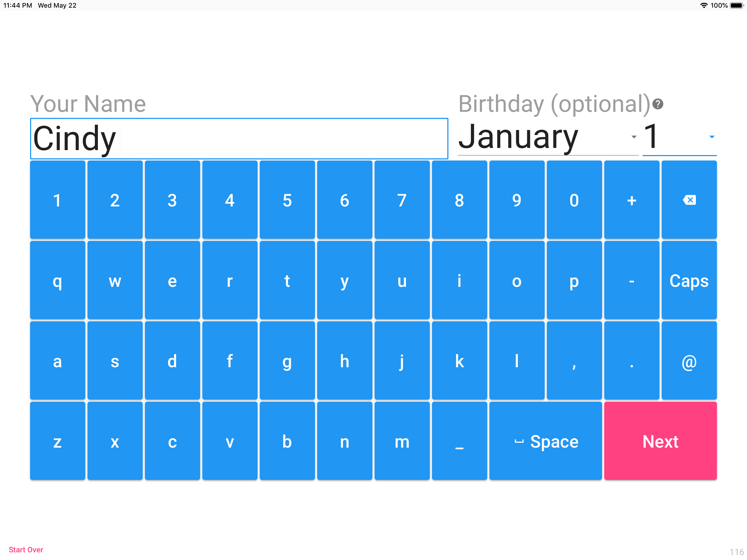Tap the @ symbol key
The height and width of the screenshot is (560, 747).
pos(689,361)
